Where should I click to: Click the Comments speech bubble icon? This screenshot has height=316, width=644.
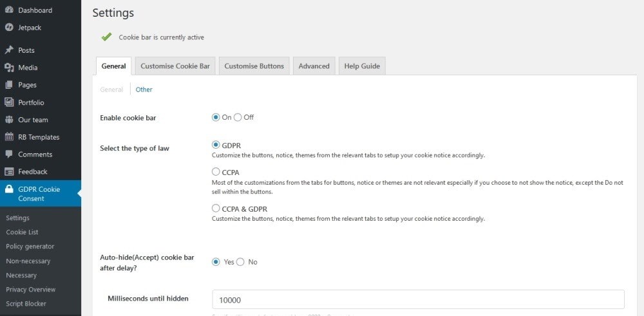(x=9, y=154)
